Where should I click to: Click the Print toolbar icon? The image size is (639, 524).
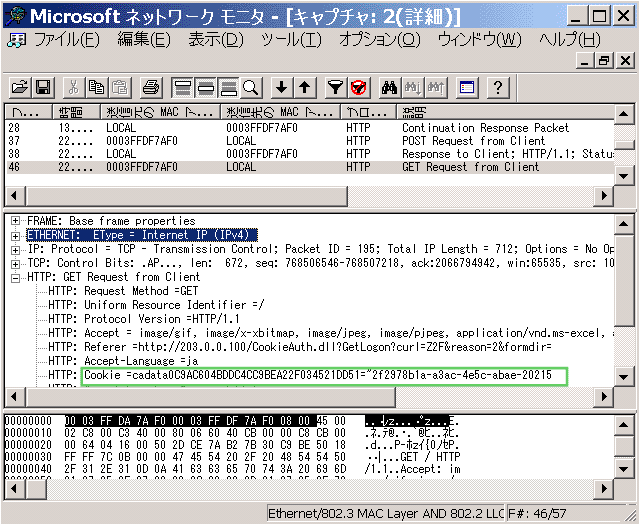click(x=151, y=88)
